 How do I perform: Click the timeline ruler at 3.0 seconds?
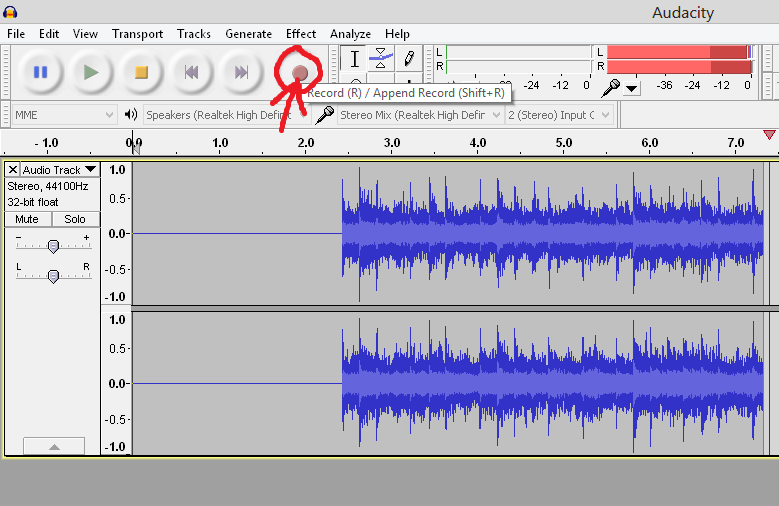pyautogui.click(x=392, y=143)
